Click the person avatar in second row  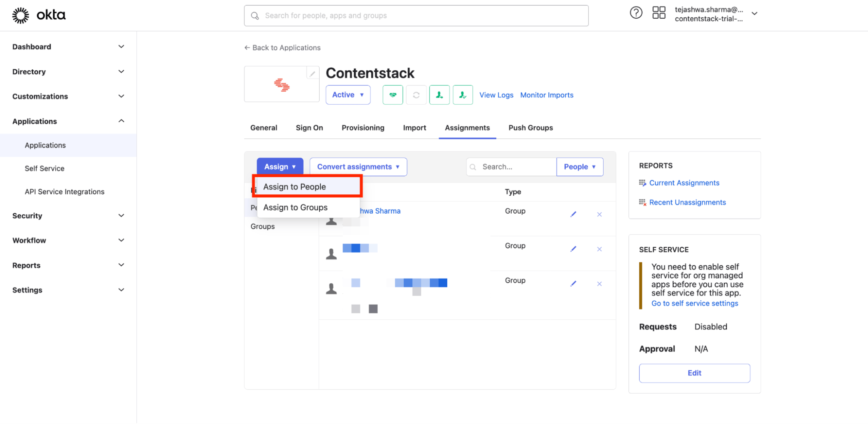click(x=331, y=254)
